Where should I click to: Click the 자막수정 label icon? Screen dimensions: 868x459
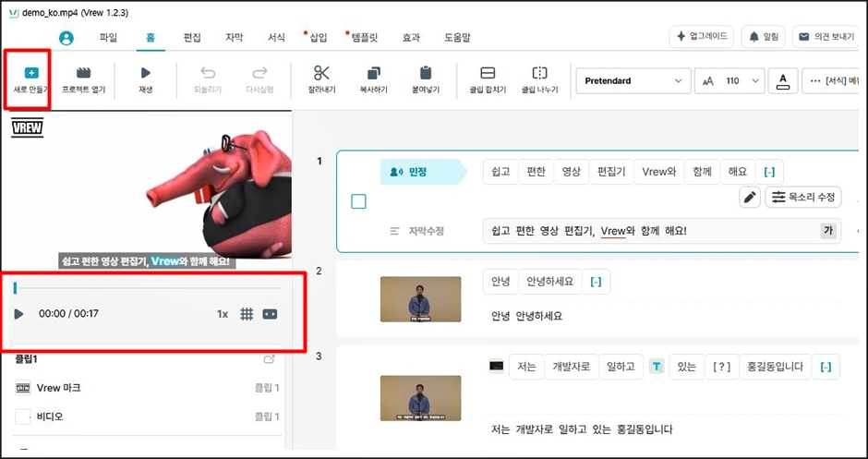tap(394, 232)
